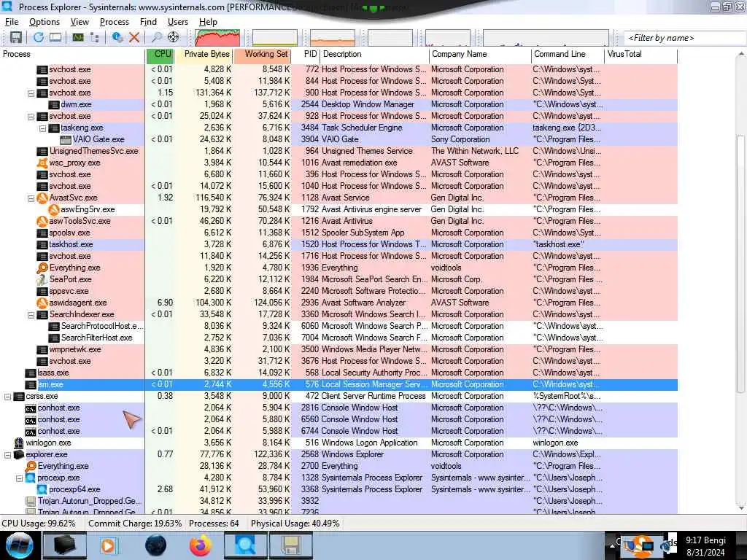Viewport: 747px width, 560px height.
Task: Click the Refresh Now toolbar icon
Action: point(39,37)
